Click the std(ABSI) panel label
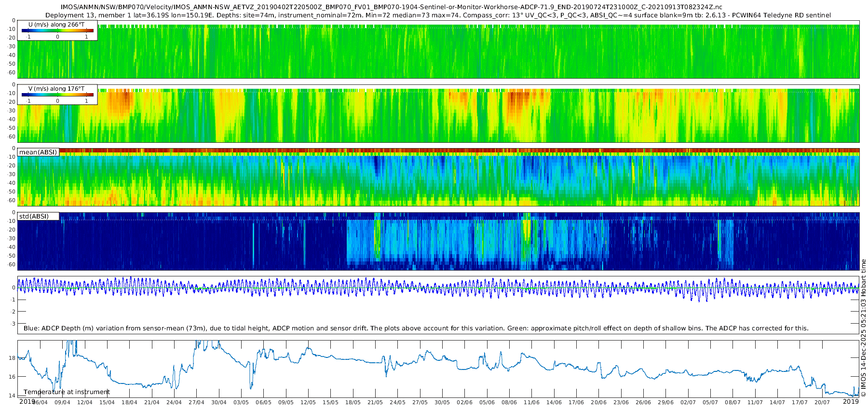The width and height of the screenshot is (868, 410). [34, 217]
